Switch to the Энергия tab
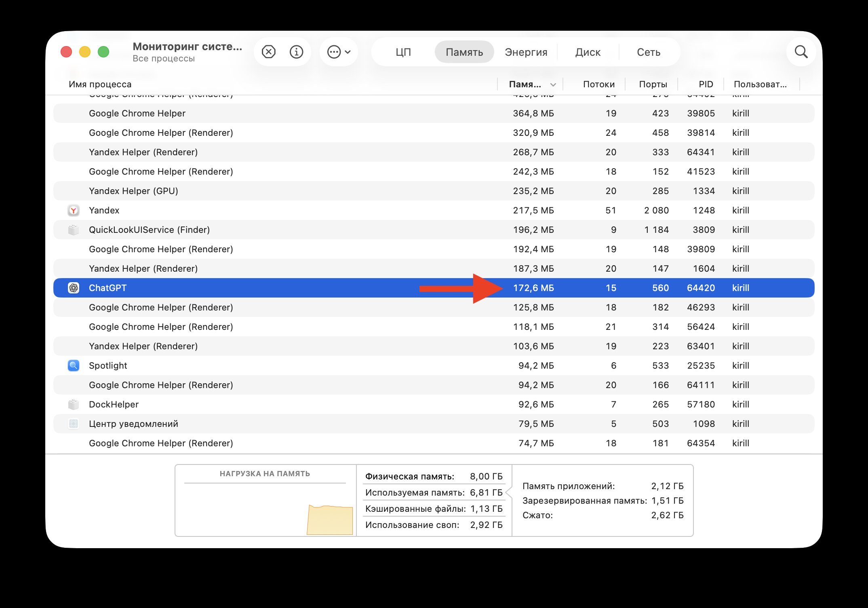The width and height of the screenshot is (868, 608). [526, 52]
